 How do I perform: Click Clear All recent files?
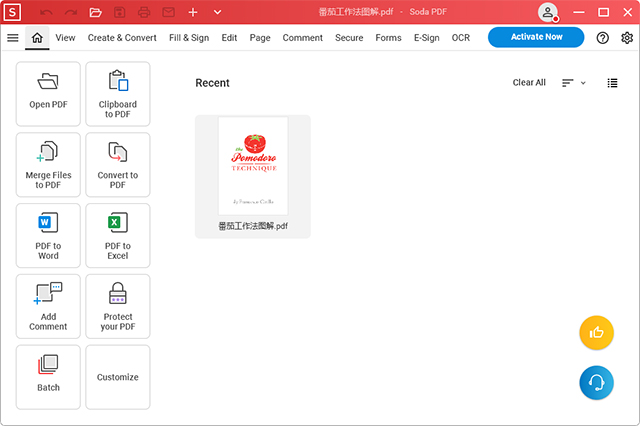tap(529, 83)
